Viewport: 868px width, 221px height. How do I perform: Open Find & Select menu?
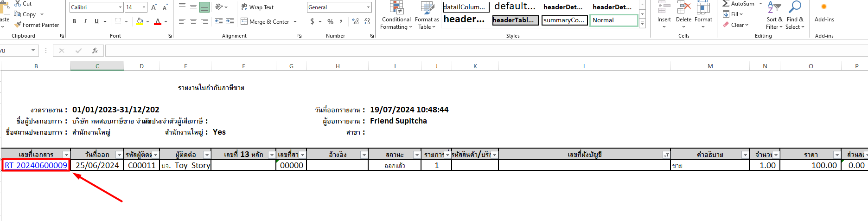point(795,15)
